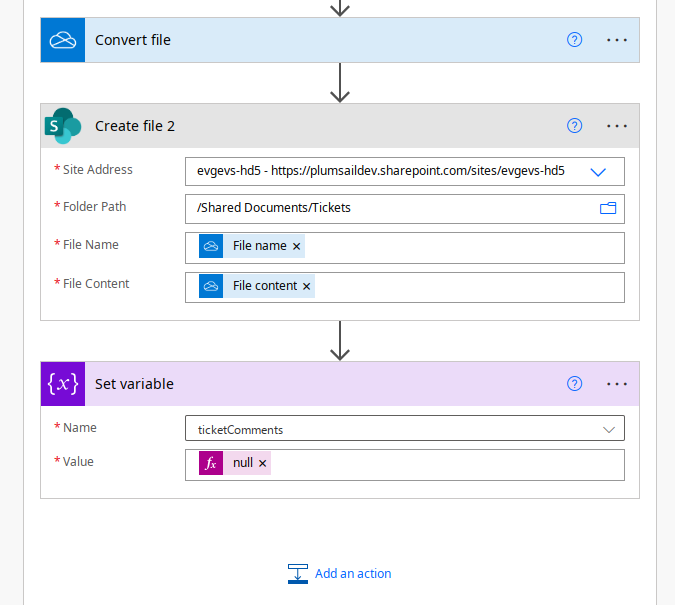Image resolution: width=675 pixels, height=605 pixels.
Task: Remove the null expression token
Action: tap(263, 464)
